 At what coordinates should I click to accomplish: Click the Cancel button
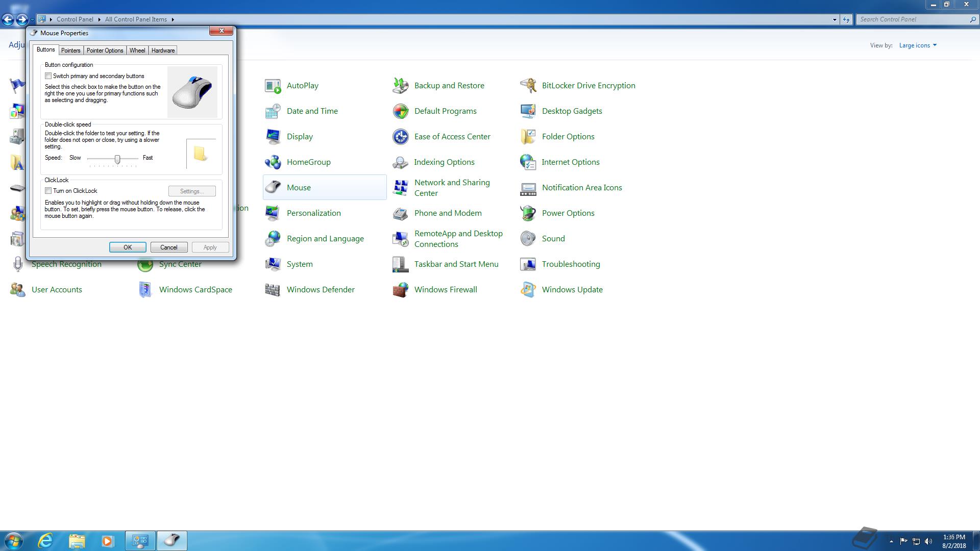pyautogui.click(x=168, y=247)
